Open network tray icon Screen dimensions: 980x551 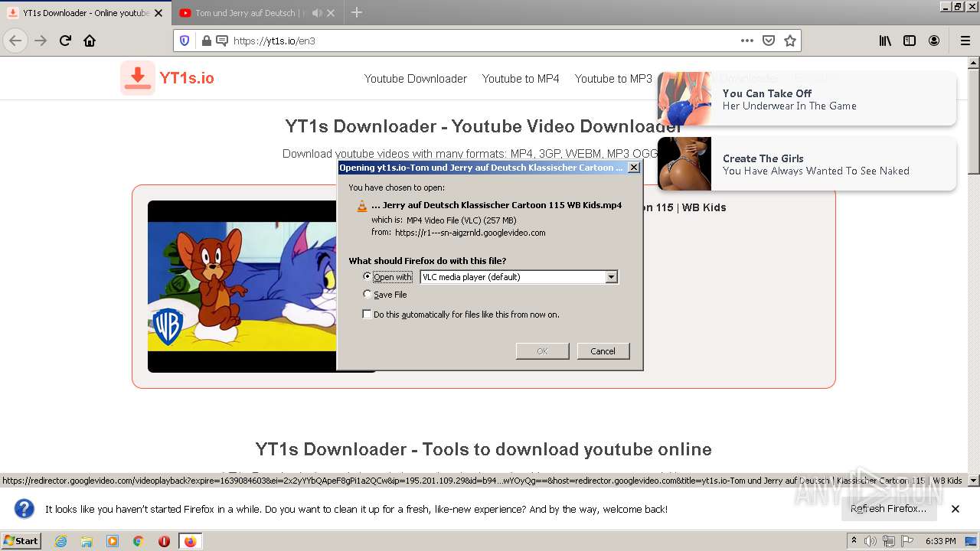pos(889,541)
